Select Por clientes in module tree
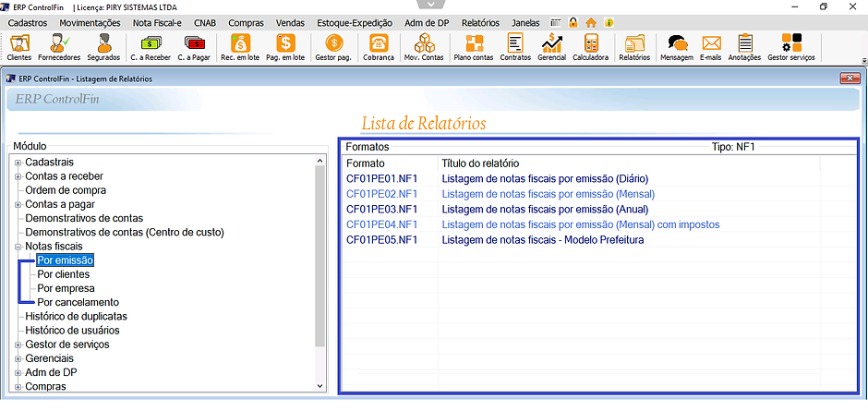 63,274
